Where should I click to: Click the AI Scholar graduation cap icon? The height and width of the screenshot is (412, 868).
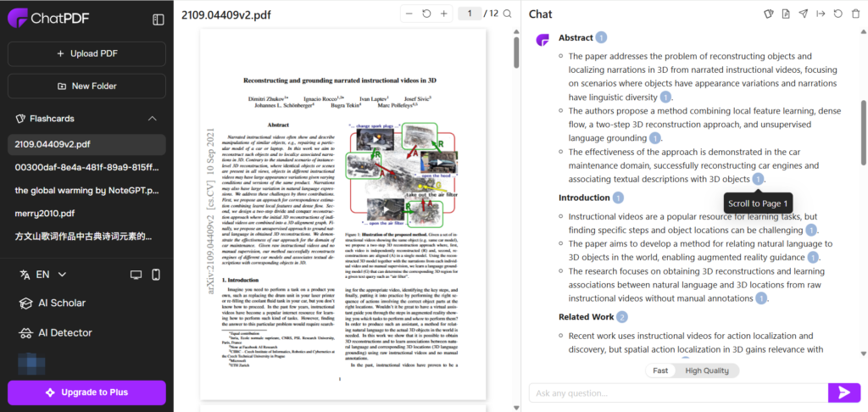click(x=25, y=303)
